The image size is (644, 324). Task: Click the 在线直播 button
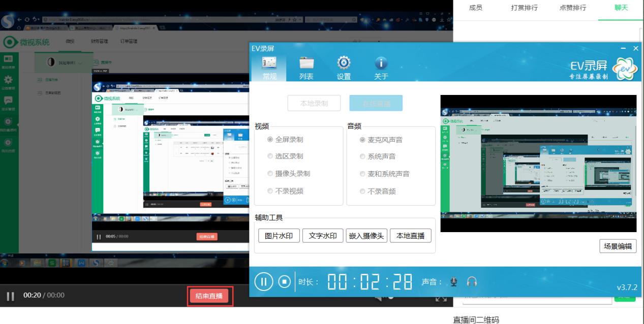coord(376,103)
